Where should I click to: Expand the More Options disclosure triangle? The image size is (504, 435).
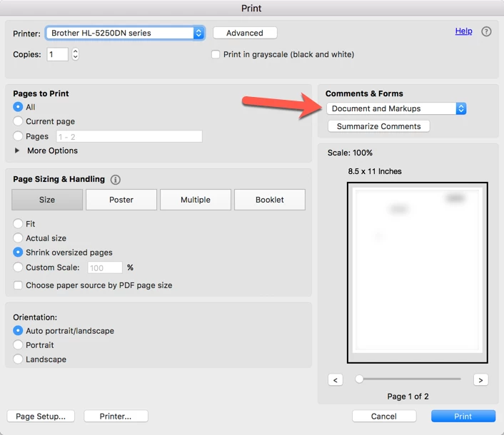tap(17, 150)
